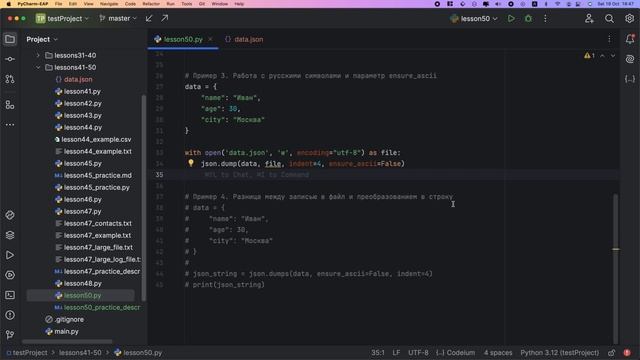Click the red error status bar icon
The width and height of the screenshot is (640, 360).
(x=627, y=353)
